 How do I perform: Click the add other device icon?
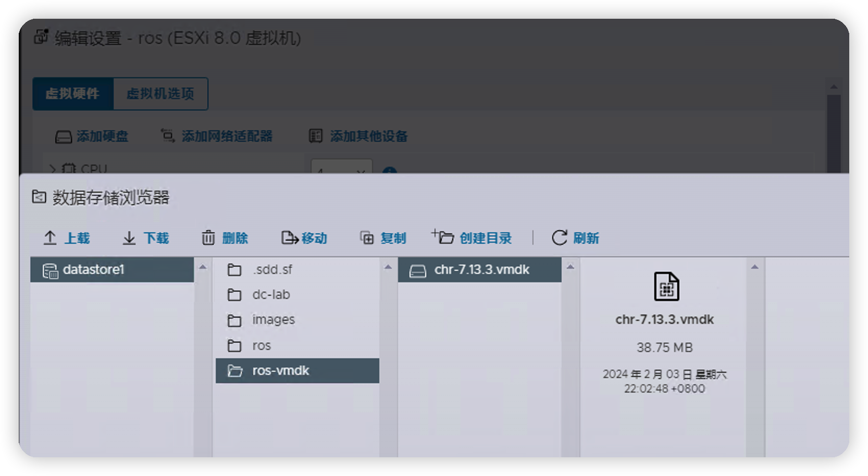pos(316,136)
